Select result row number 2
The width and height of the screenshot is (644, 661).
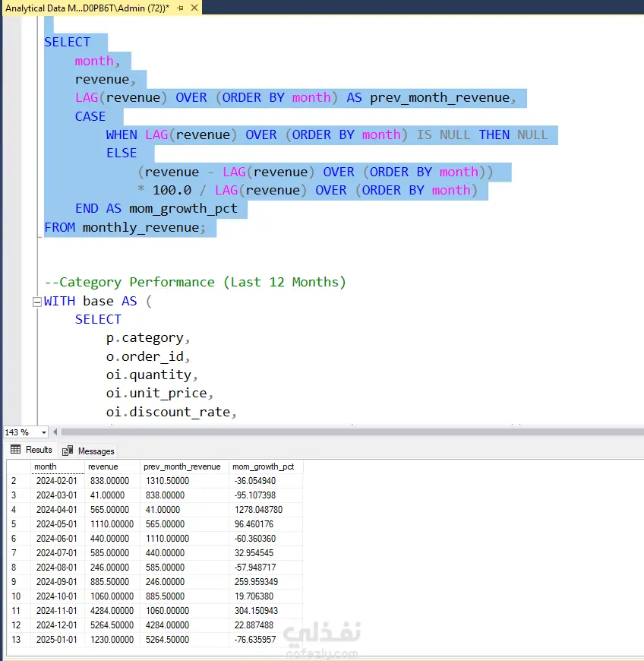18,481
